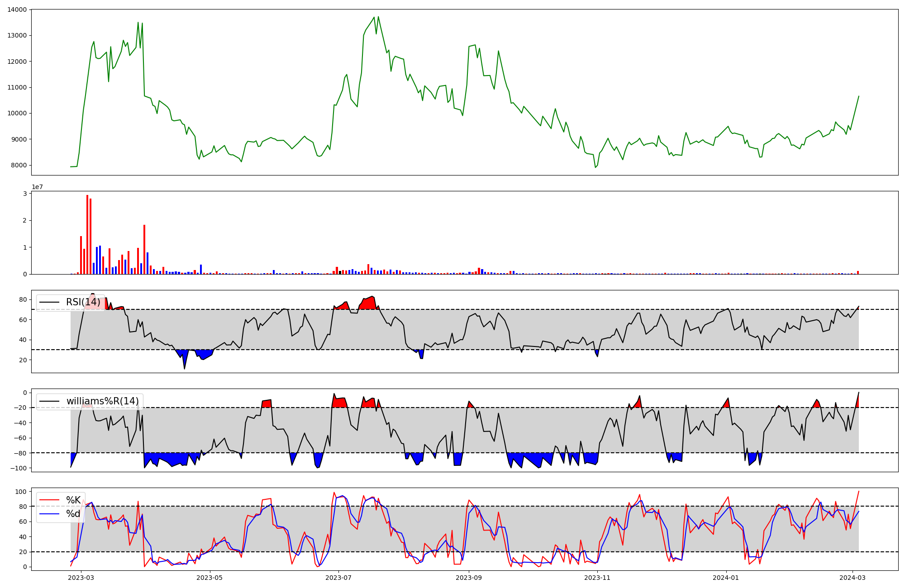This screenshot has width=905, height=588.
Task: Click the 13000 price axis tick label
Action: 17,35
